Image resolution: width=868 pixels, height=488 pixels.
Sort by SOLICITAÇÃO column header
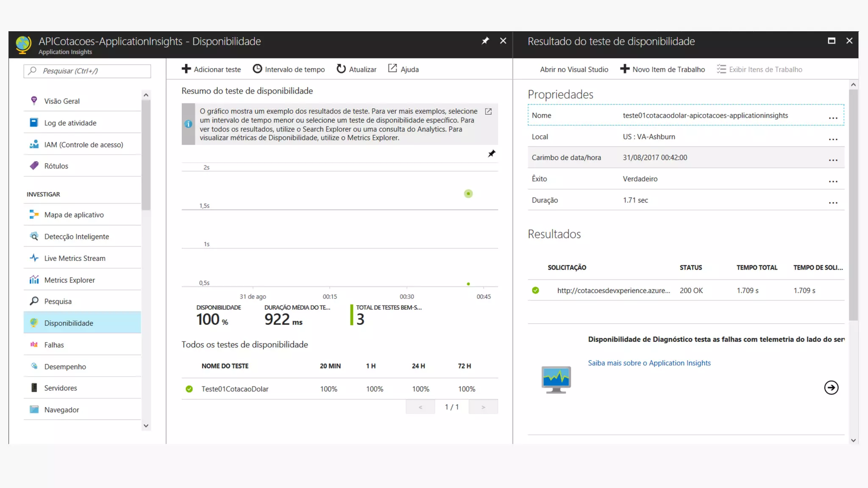point(567,267)
